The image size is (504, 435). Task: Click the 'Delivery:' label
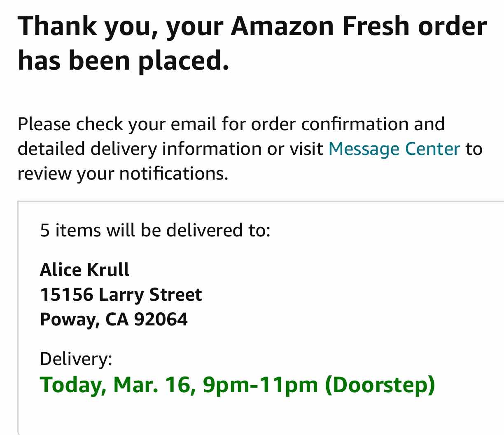pos(76,359)
